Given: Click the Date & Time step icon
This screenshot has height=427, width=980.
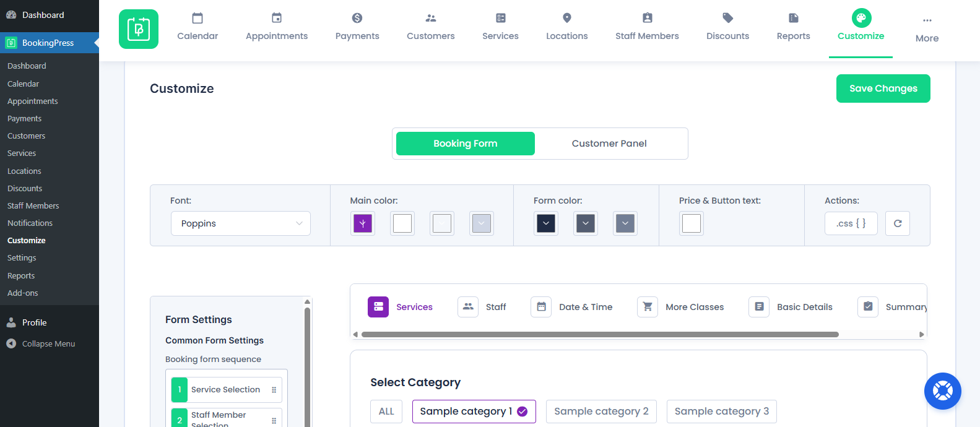Looking at the screenshot, I should [541, 307].
